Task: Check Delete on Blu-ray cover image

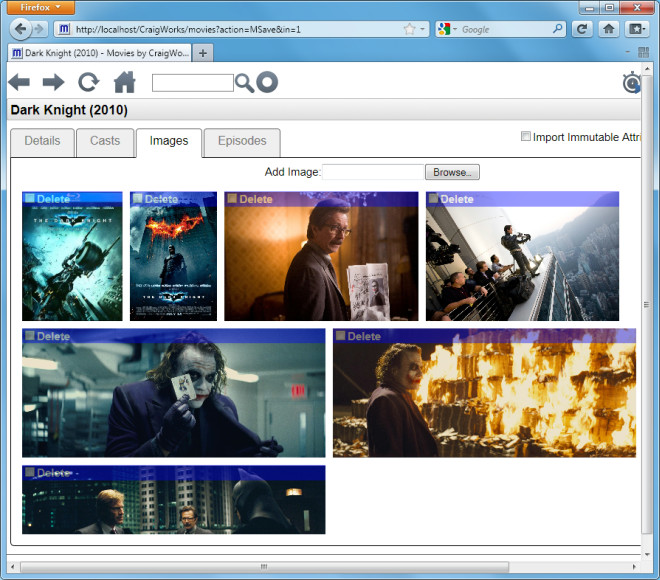Action: click(29, 198)
